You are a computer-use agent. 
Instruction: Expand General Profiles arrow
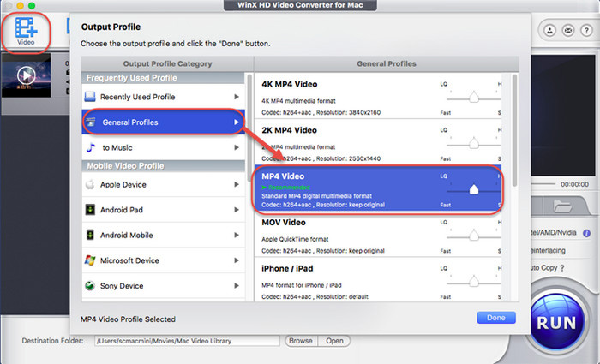tap(237, 122)
